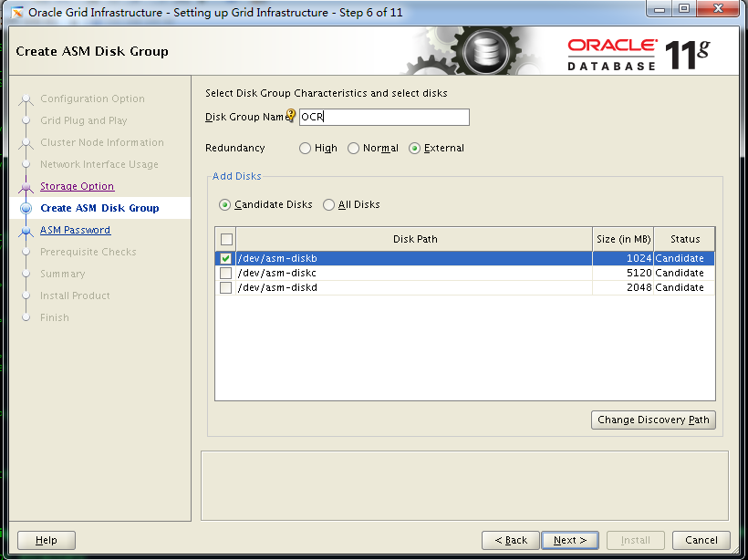Click the /dev/asm-diskb path text
Image resolution: width=748 pixels, height=560 pixels.
click(x=277, y=258)
